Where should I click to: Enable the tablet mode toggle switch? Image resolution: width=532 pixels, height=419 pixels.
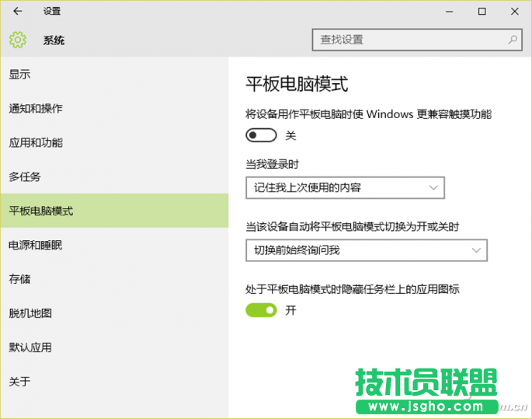(261, 135)
